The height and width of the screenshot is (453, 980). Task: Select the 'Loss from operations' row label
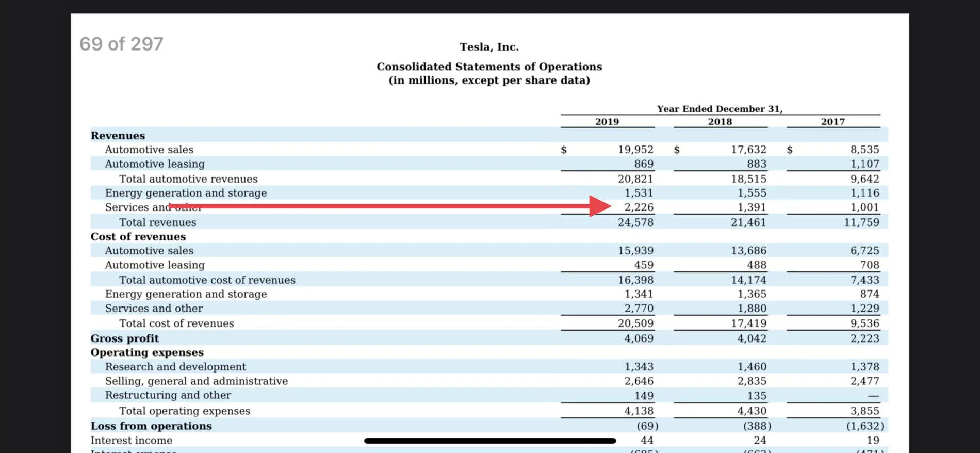pos(151,426)
